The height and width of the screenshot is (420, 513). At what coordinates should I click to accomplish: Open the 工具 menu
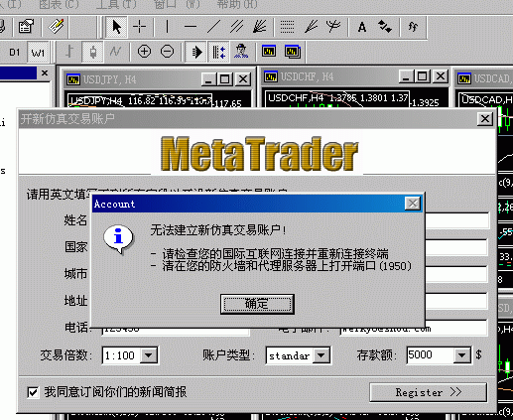116,4
